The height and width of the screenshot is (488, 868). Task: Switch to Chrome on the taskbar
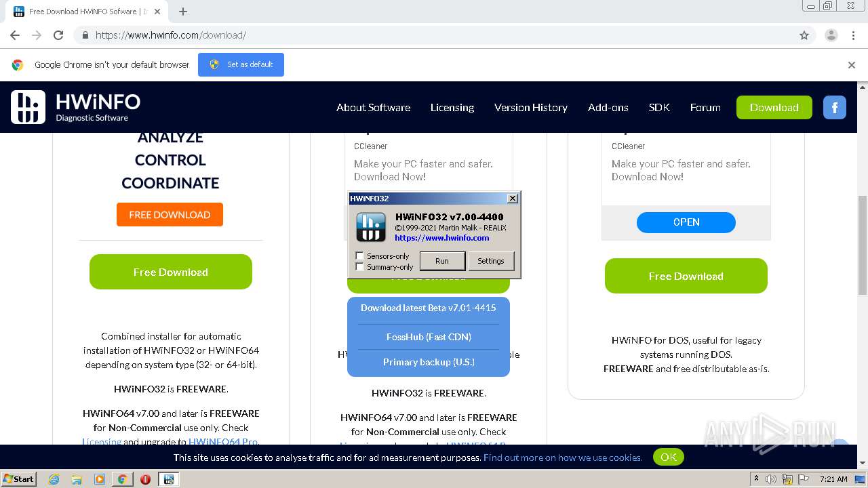(x=122, y=479)
